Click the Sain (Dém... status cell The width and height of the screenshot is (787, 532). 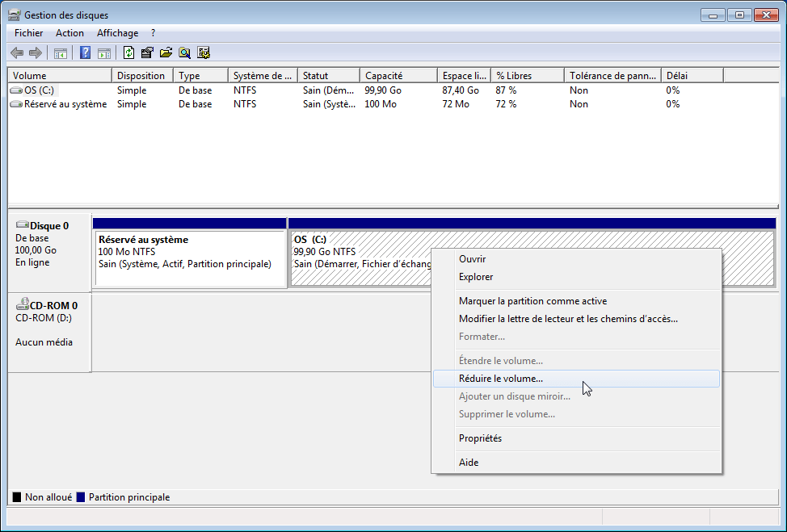(328, 90)
